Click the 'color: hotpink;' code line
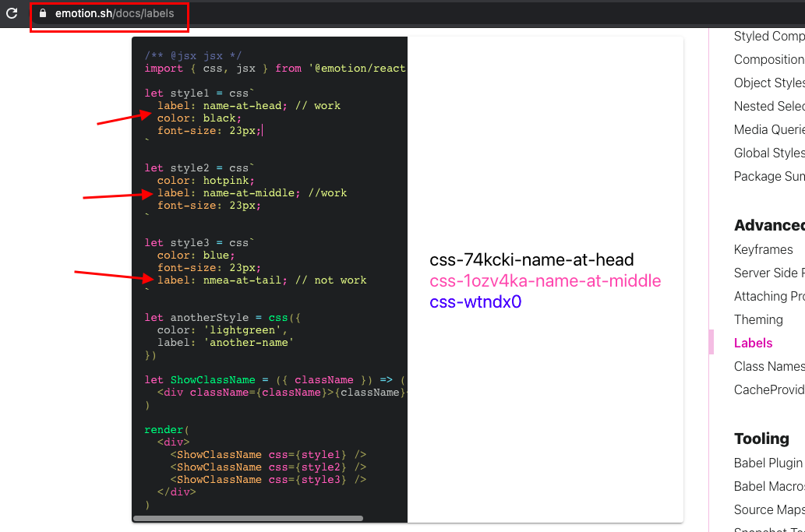 206,181
